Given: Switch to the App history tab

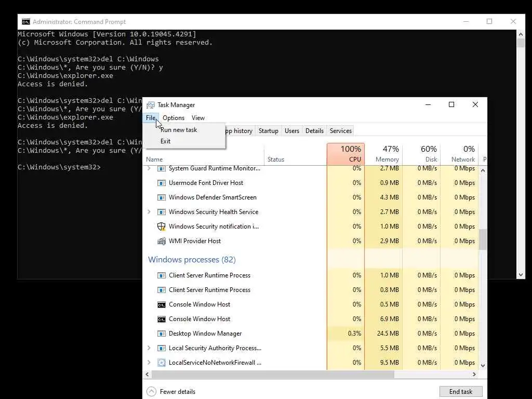Looking at the screenshot, I should [240, 130].
